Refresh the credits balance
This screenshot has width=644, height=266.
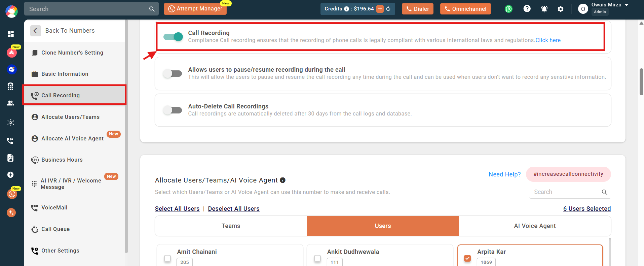click(388, 9)
